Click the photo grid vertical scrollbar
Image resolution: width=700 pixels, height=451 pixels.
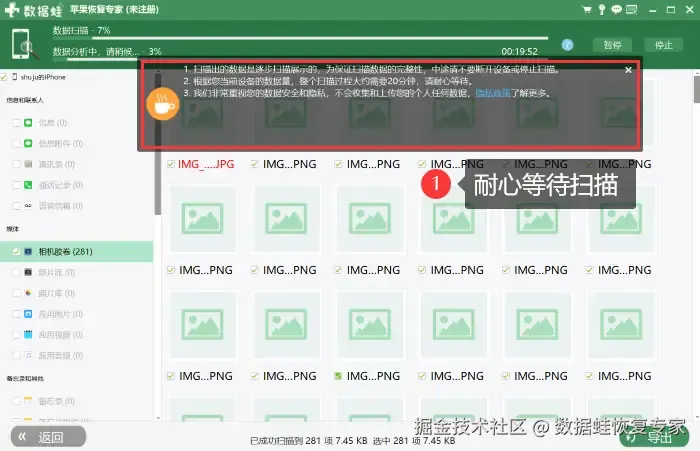tap(696, 89)
